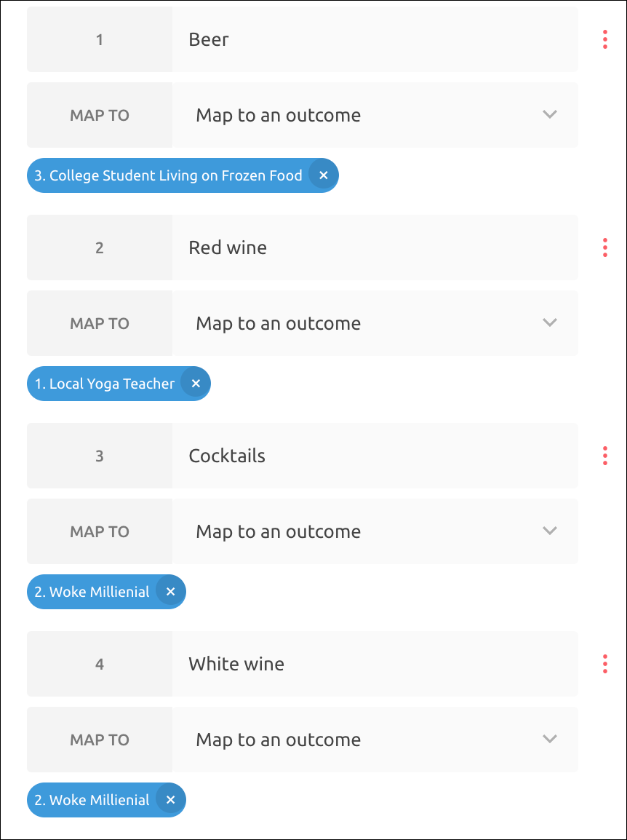Click the MAP TO label under Red wine
This screenshot has height=840, width=627.
pos(100,323)
